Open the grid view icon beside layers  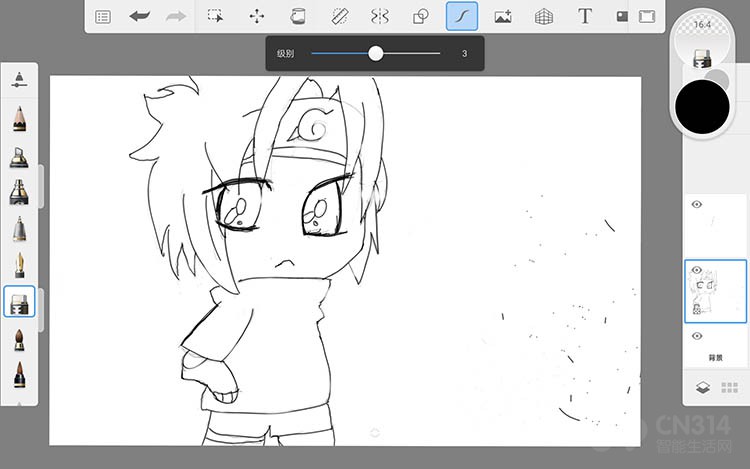click(x=729, y=387)
